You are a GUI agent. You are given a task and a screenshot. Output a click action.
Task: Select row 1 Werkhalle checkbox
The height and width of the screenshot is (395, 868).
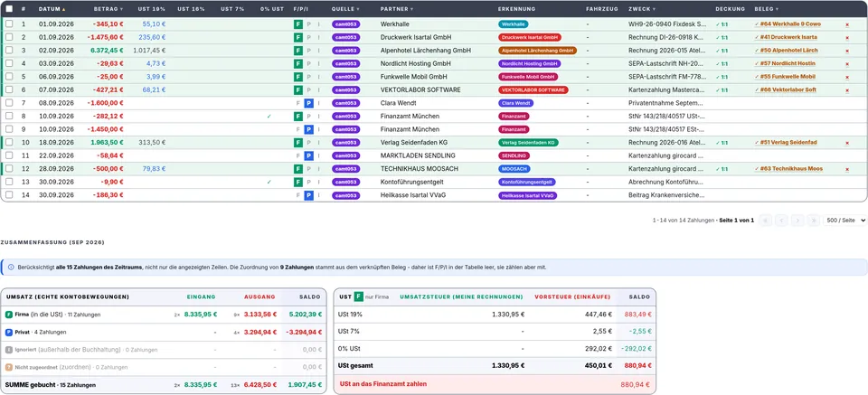pyautogui.click(x=9, y=24)
